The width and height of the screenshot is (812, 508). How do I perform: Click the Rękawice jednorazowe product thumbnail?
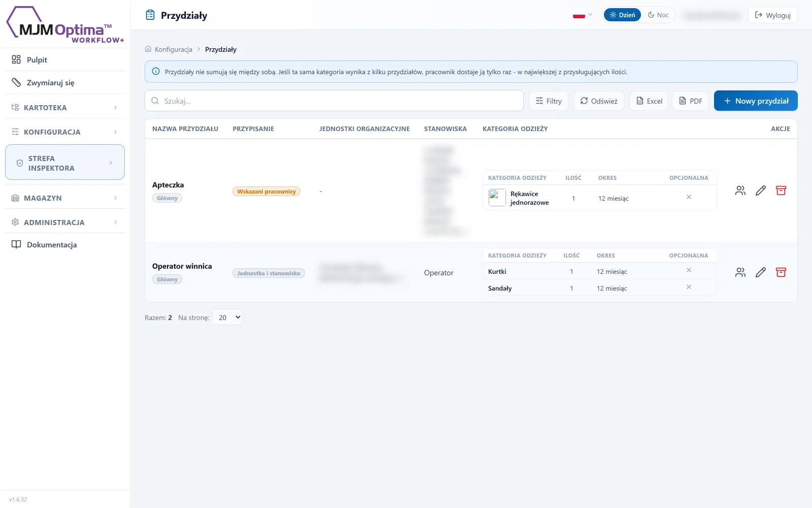pos(497,198)
